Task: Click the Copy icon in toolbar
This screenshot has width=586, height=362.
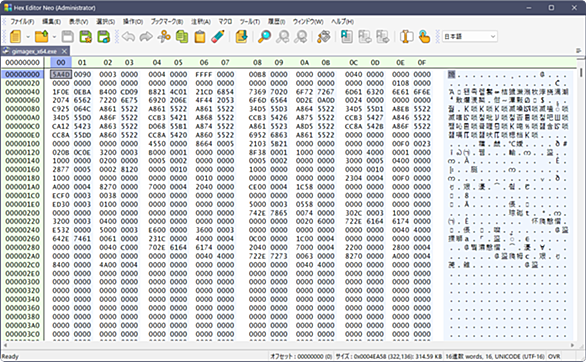Action: (x=182, y=37)
